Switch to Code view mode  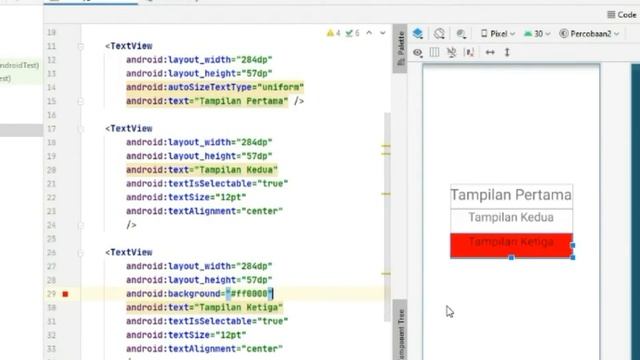click(622, 15)
